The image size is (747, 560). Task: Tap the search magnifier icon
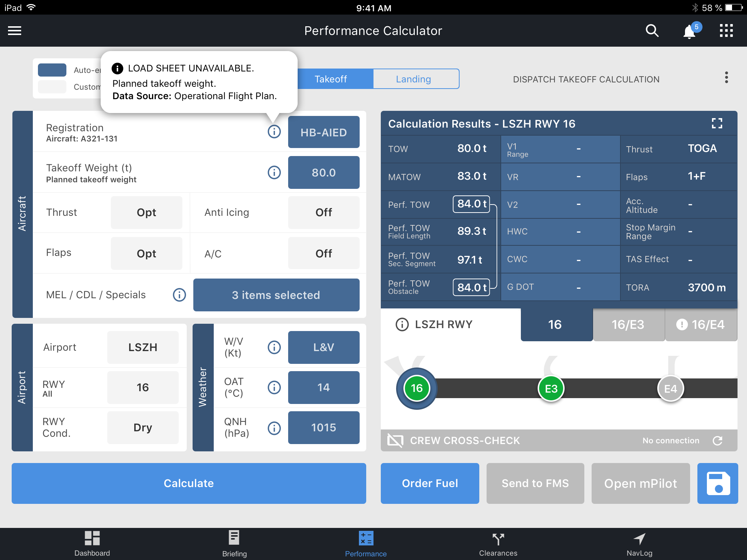(x=652, y=31)
